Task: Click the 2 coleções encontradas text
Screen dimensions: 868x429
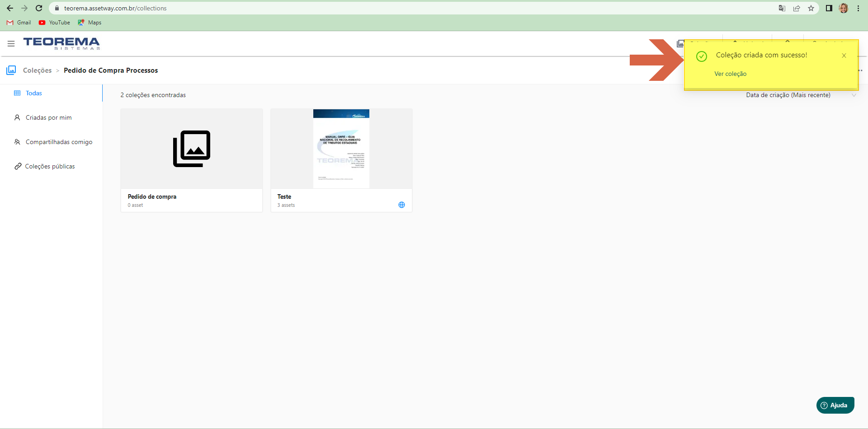Action: tap(153, 95)
